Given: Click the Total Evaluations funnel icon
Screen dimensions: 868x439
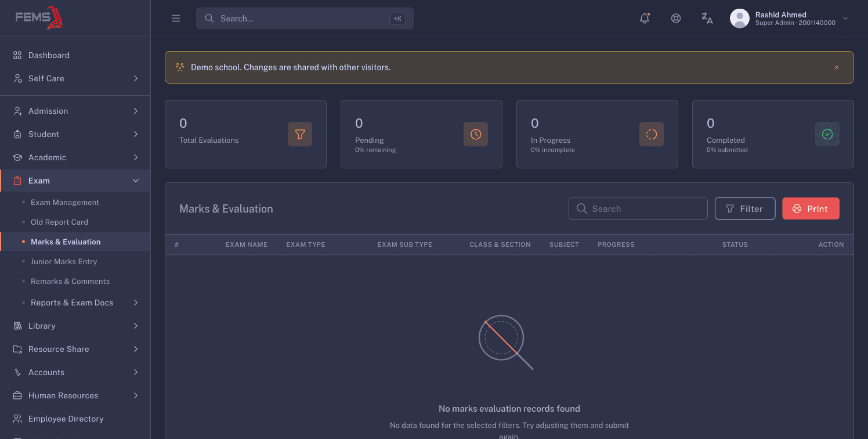Looking at the screenshot, I should point(300,134).
